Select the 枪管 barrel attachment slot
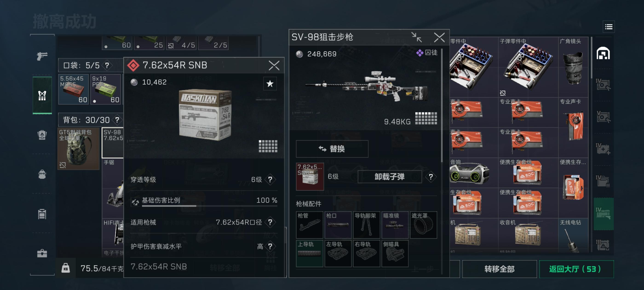 pos(309,225)
